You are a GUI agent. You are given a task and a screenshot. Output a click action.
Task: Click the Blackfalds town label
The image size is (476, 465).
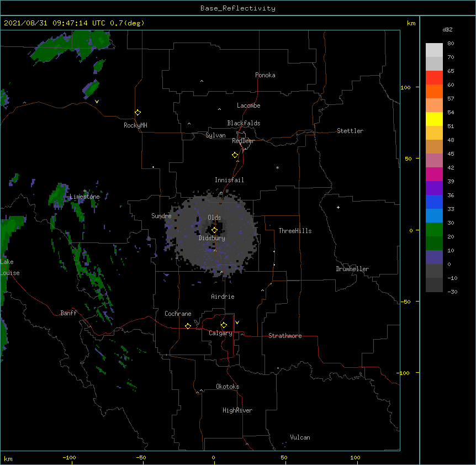pyautogui.click(x=244, y=123)
